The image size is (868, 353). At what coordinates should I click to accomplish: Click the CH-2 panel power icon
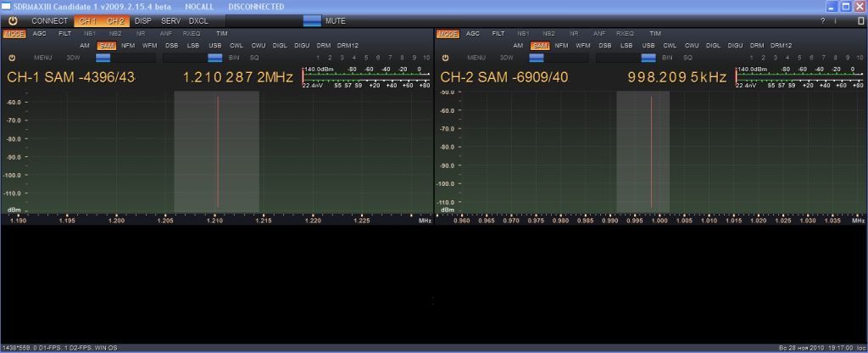point(446,58)
